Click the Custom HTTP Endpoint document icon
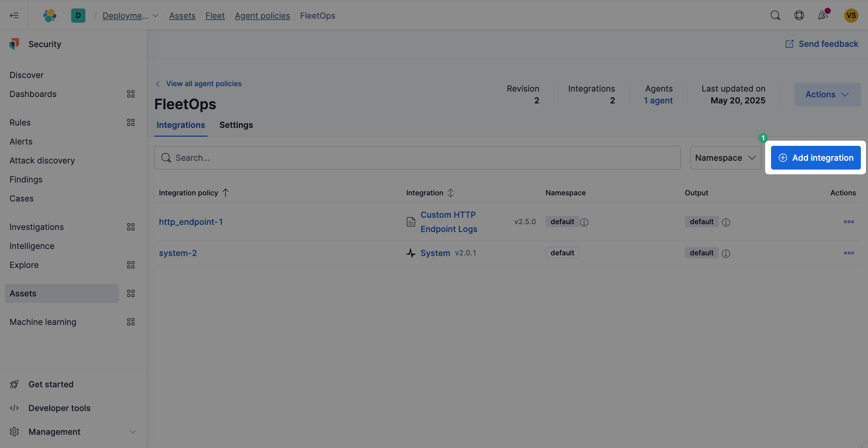 [x=411, y=222]
